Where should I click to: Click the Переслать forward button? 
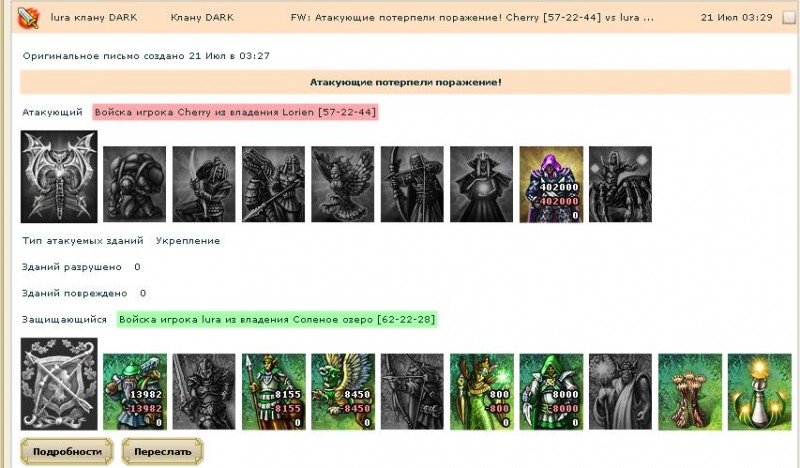pyautogui.click(x=162, y=452)
